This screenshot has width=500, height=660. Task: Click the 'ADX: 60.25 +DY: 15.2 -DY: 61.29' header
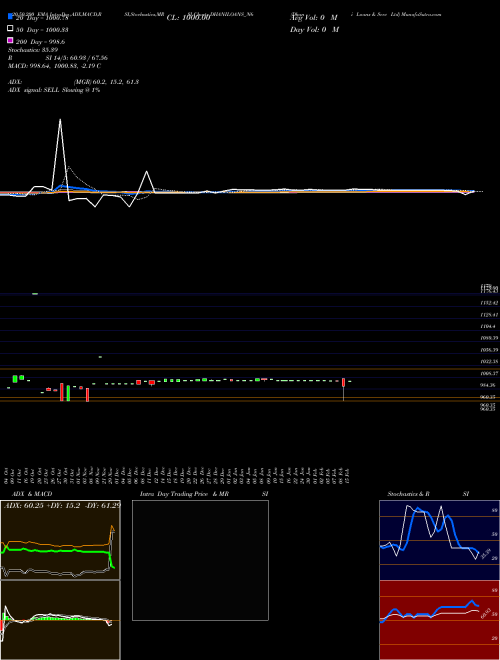pyautogui.click(x=62, y=505)
